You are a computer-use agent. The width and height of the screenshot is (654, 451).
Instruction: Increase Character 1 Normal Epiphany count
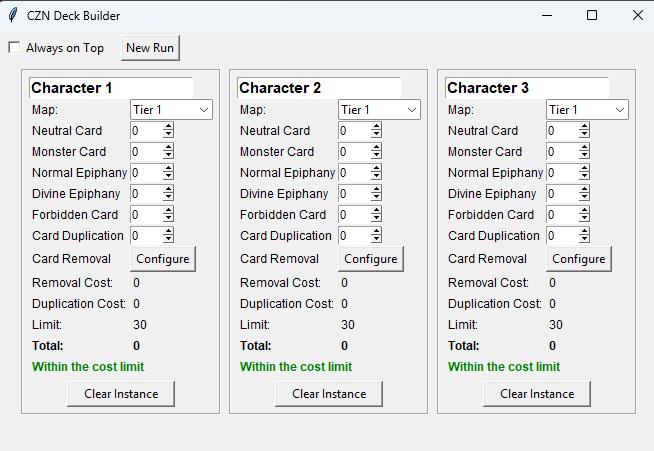[168, 168]
